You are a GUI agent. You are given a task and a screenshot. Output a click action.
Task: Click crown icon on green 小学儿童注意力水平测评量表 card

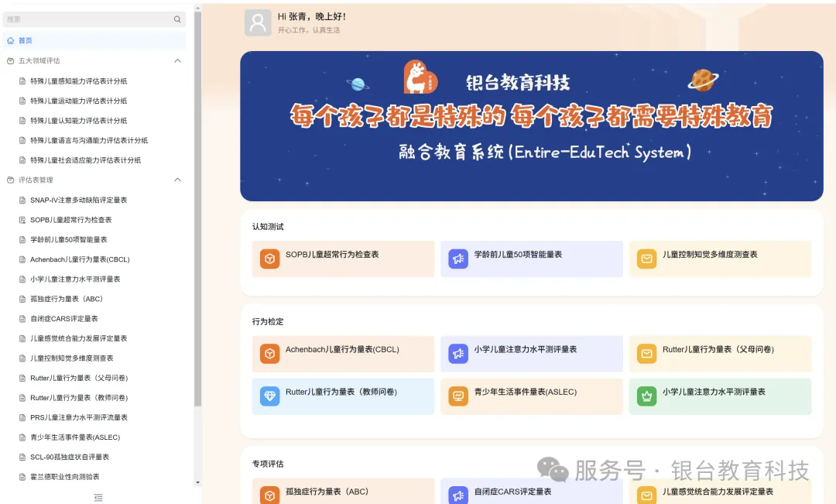646,396
